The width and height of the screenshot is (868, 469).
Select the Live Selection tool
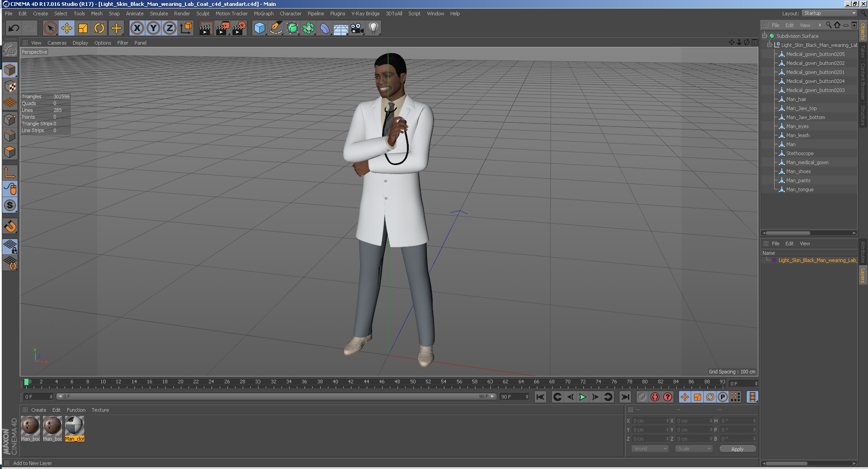click(x=51, y=28)
